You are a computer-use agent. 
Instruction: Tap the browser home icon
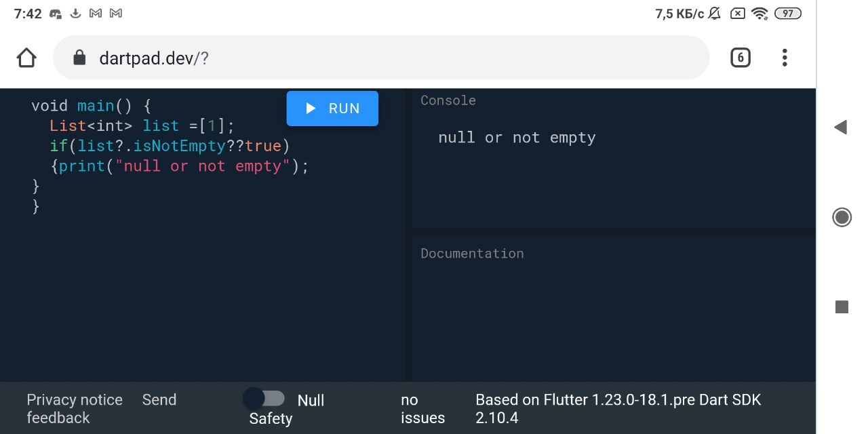click(x=26, y=58)
